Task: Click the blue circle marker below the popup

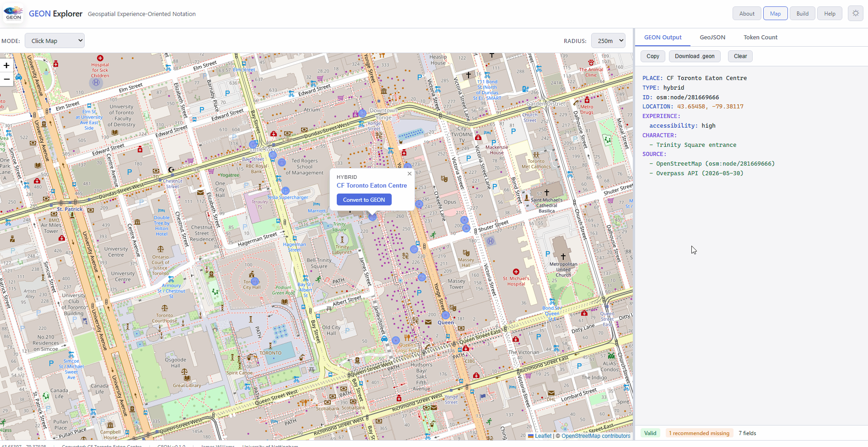Action: 372,217
